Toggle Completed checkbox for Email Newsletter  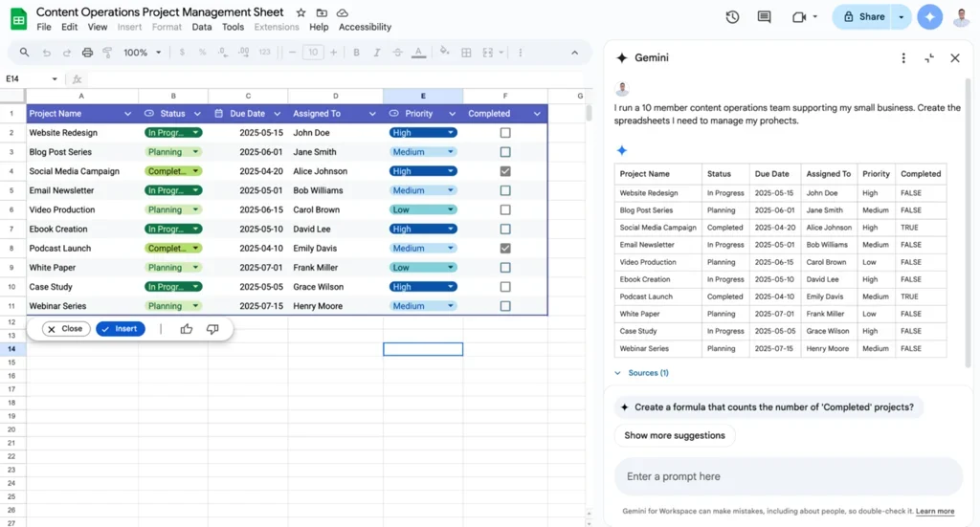coord(505,190)
